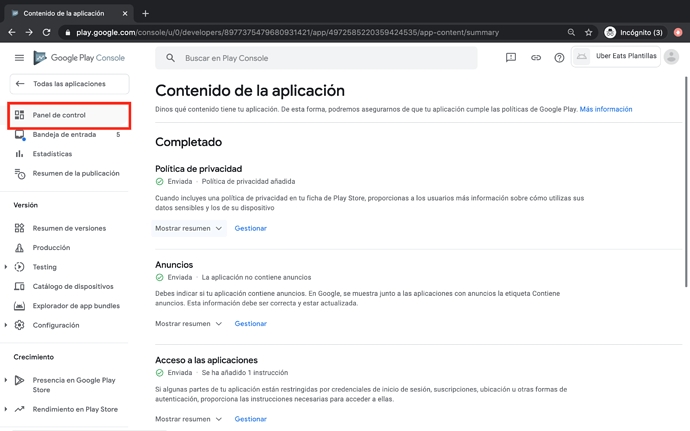Screen dimensions: 690x431
Task: Click the Google Play Console logo
Action: (80, 58)
